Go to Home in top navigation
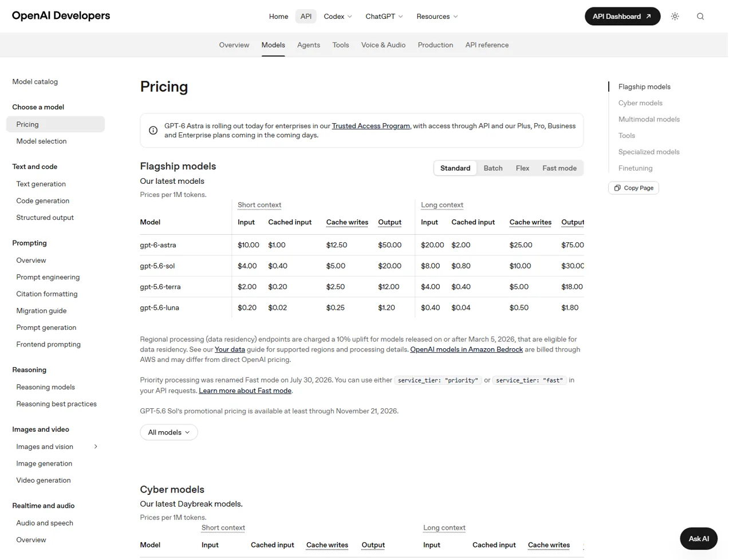 pyautogui.click(x=278, y=17)
